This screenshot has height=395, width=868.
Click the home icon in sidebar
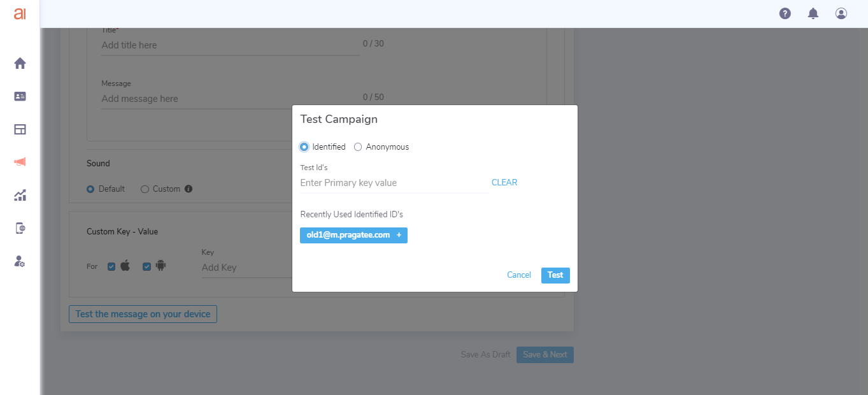pyautogui.click(x=20, y=63)
